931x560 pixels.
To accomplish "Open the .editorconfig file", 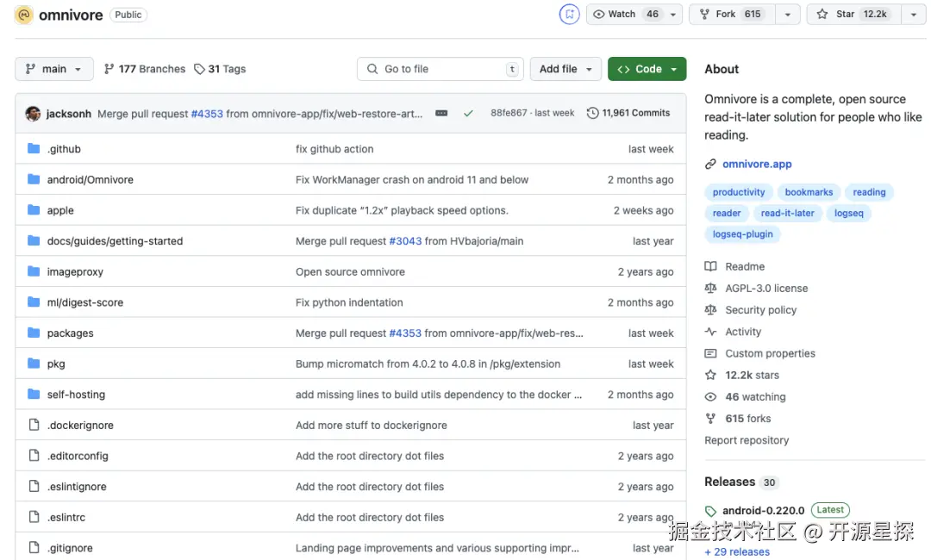I will tap(78, 456).
